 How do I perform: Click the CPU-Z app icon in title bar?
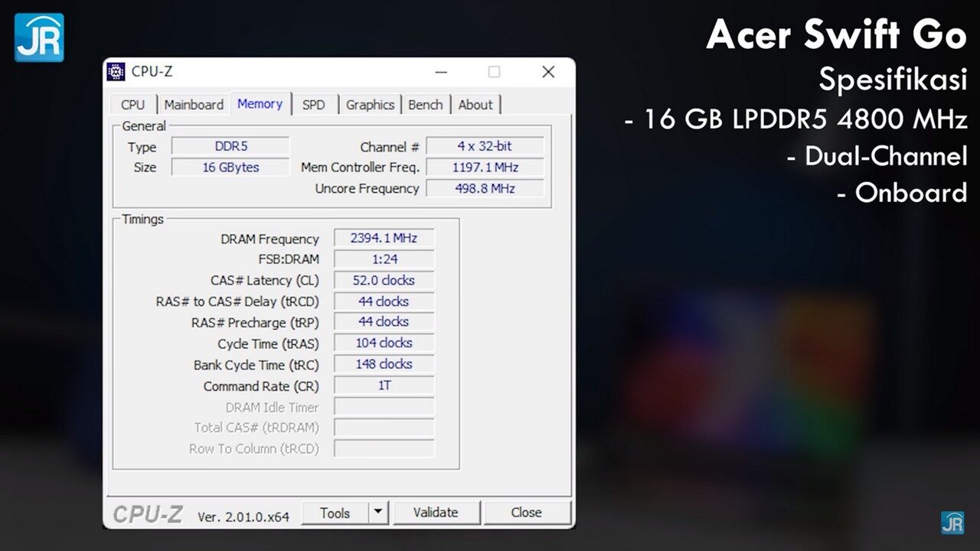pyautogui.click(x=116, y=72)
